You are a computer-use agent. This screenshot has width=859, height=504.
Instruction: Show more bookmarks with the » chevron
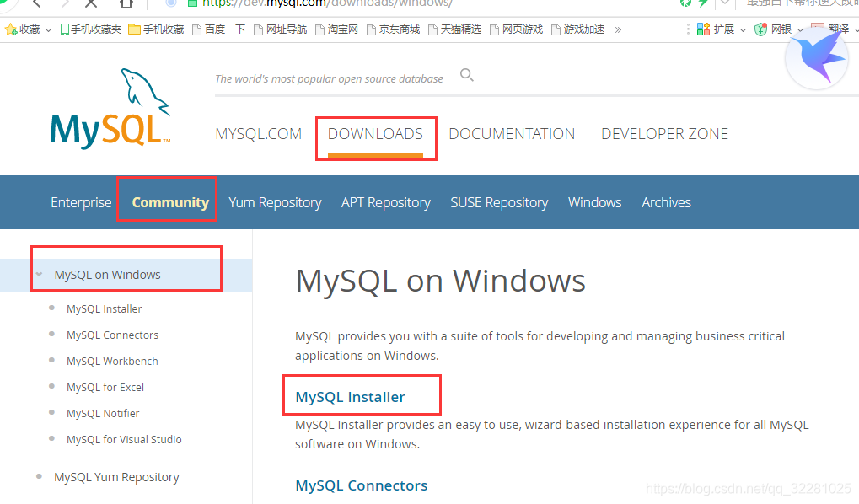(618, 30)
